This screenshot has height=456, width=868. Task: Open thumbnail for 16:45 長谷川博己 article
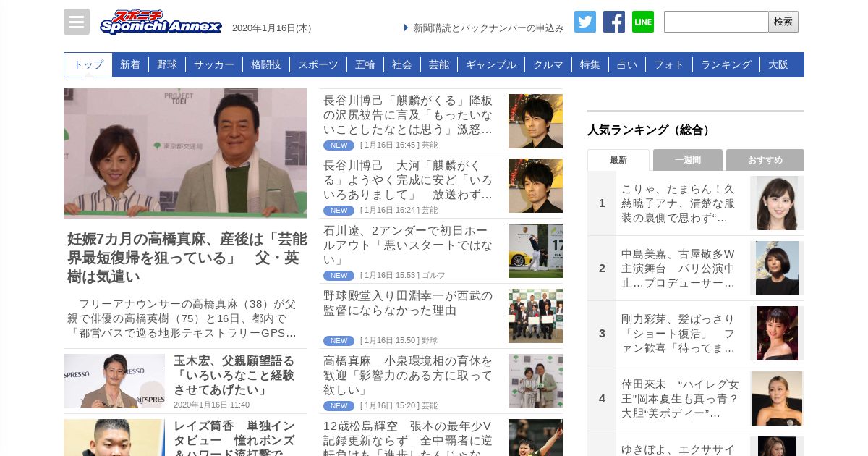[x=535, y=121]
